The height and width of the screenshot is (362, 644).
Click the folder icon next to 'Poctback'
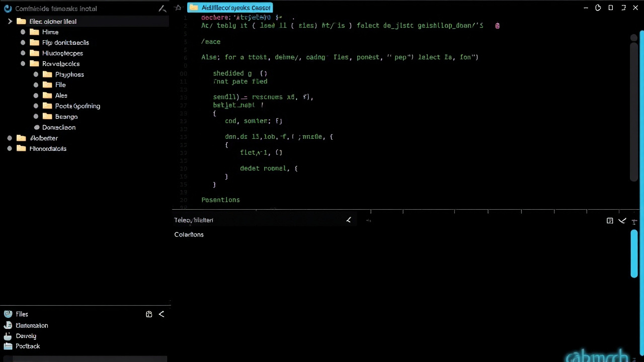click(8, 346)
